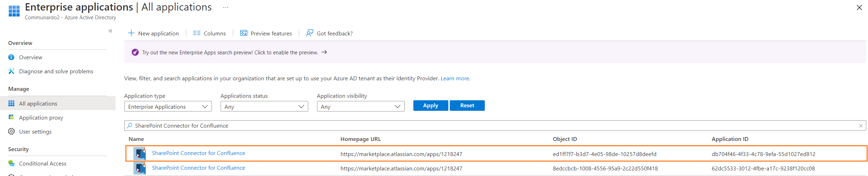Click app logo in row ed1ff7f7
Screen dimensions: 868x176
[x=139, y=154]
